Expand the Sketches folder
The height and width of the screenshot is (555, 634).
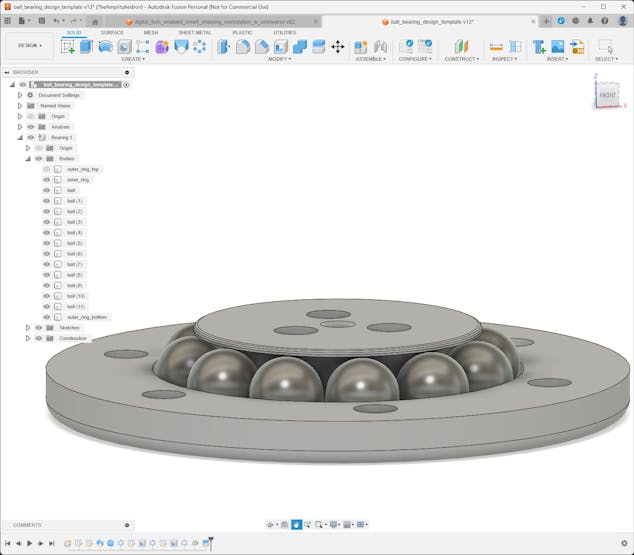coord(28,327)
